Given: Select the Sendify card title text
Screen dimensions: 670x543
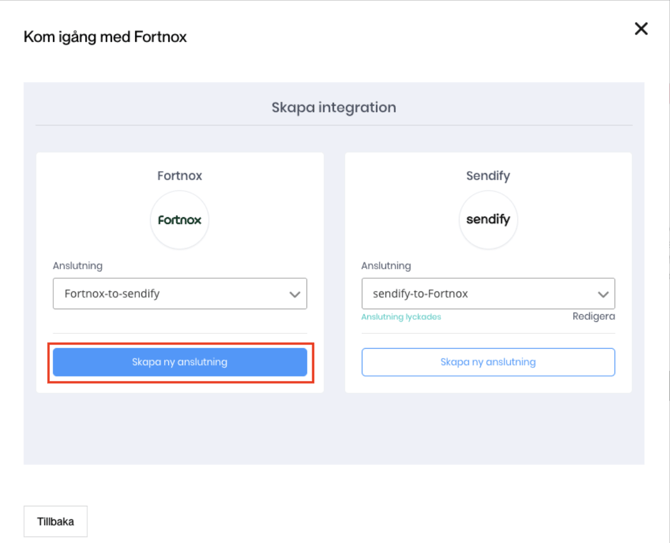Looking at the screenshot, I should pos(488,175).
